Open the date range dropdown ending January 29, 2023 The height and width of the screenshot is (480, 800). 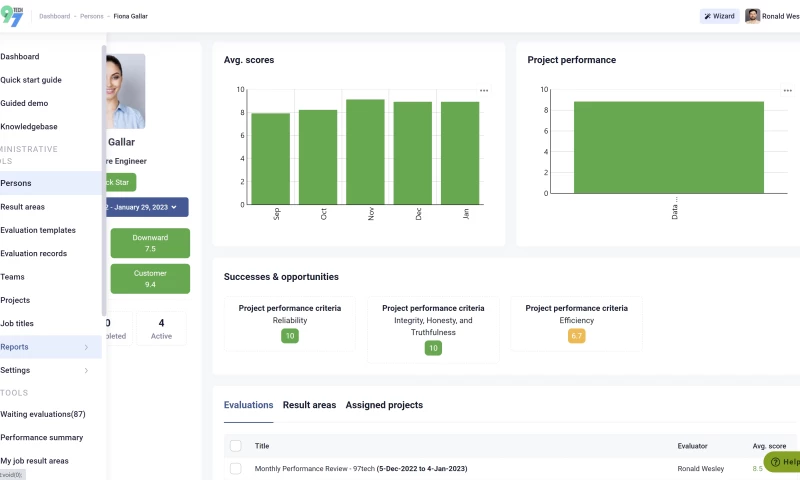pos(146,207)
